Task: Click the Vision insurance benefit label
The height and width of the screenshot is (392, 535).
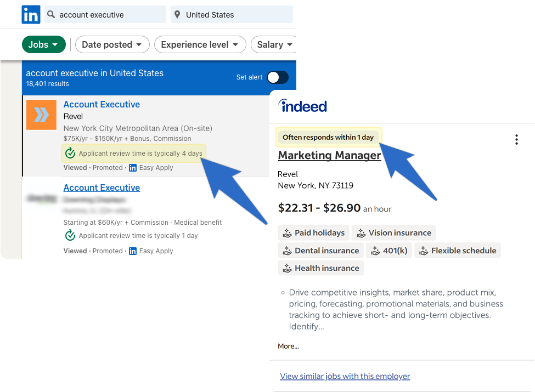Action: point(400,233)
